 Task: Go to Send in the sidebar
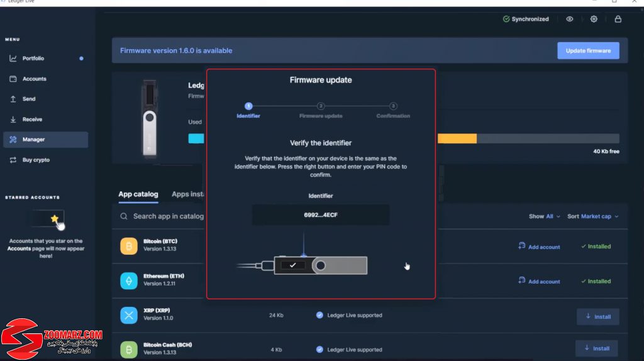(45, 99)
